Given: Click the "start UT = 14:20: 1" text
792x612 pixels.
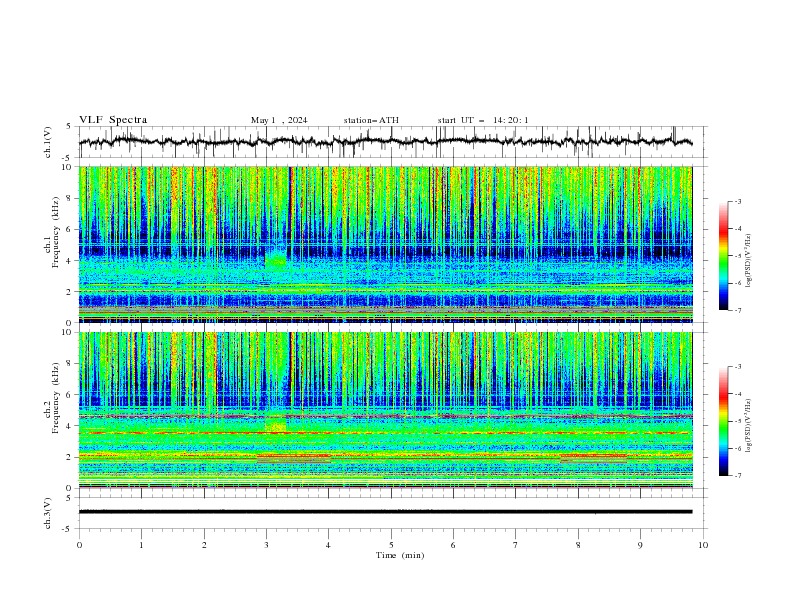Looking at the screenshot, I should tap(483, 120).
